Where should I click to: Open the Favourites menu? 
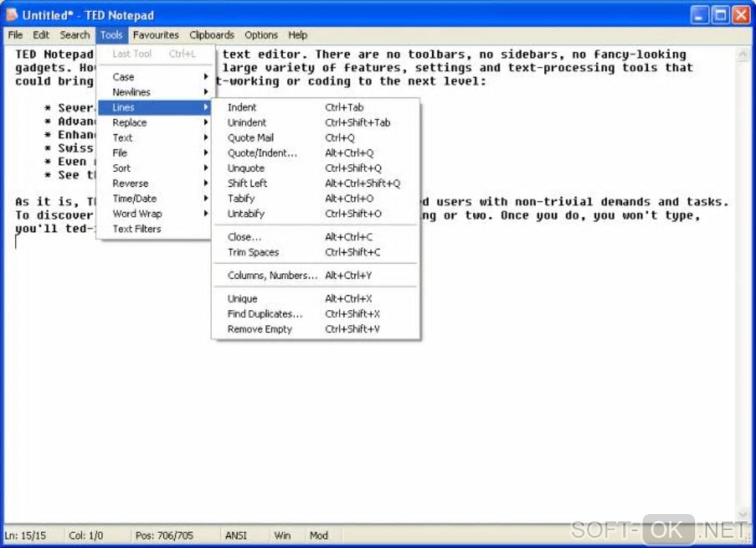pyautogui.click(x=156, y=35)
